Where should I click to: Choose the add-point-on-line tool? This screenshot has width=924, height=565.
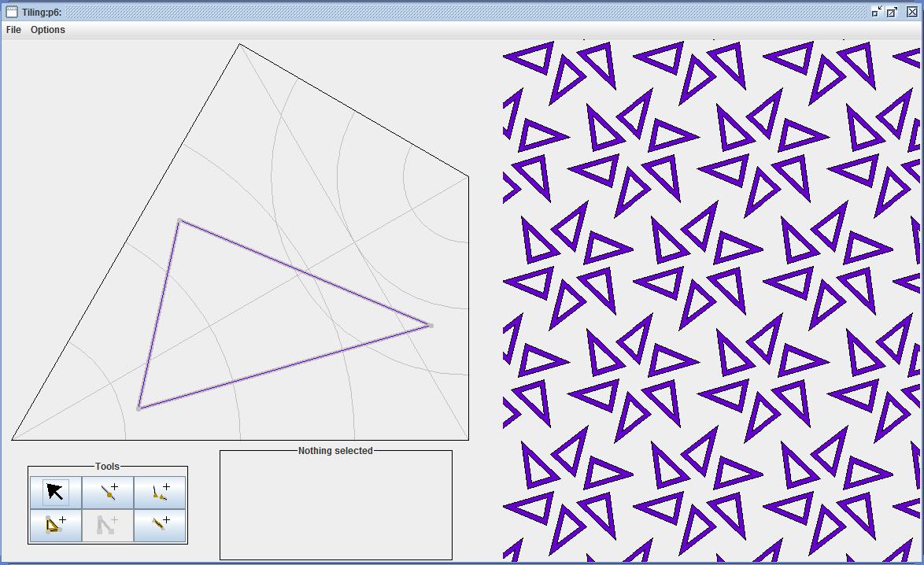pos(108,493)
